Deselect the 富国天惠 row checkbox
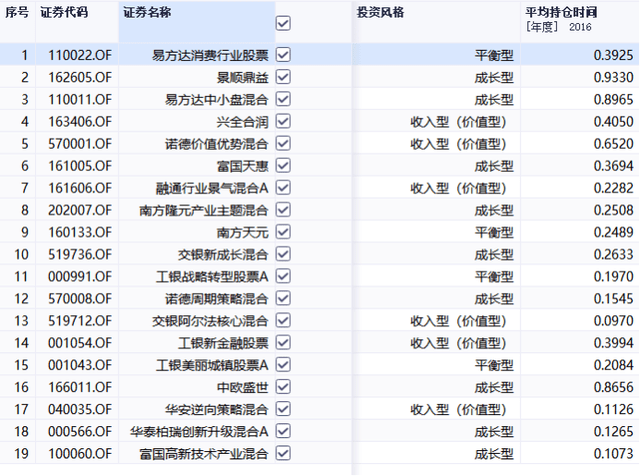Viewport: 640px width, 476px height. [283, 165]
